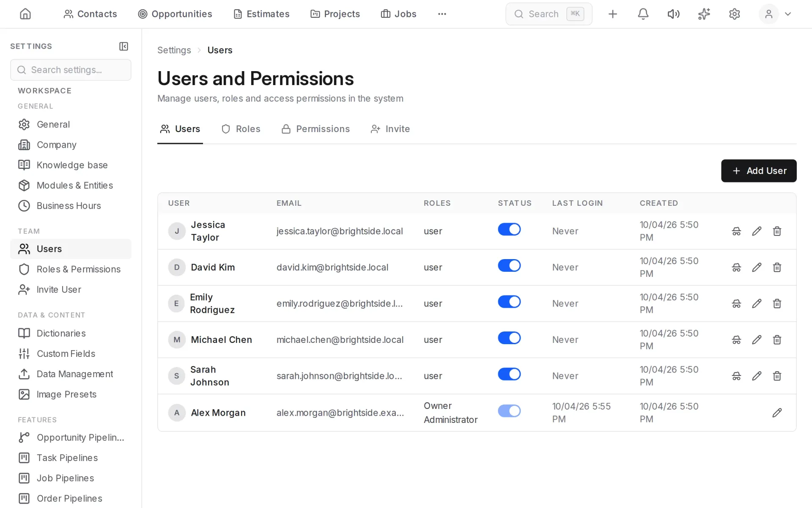The width and height of the screenshot is (812, 508).
Task: Impersonate Sarah Johnson via incognito icon
Action: (x=736, y=376)
